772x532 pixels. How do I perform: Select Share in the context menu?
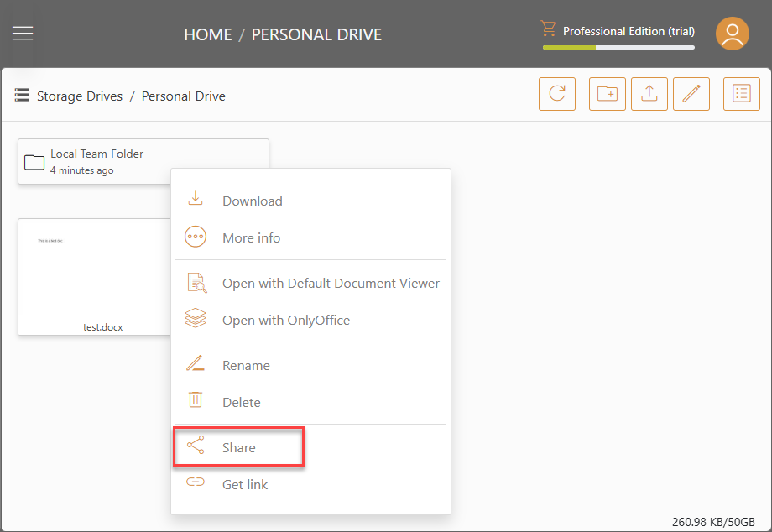click(310, 447)
